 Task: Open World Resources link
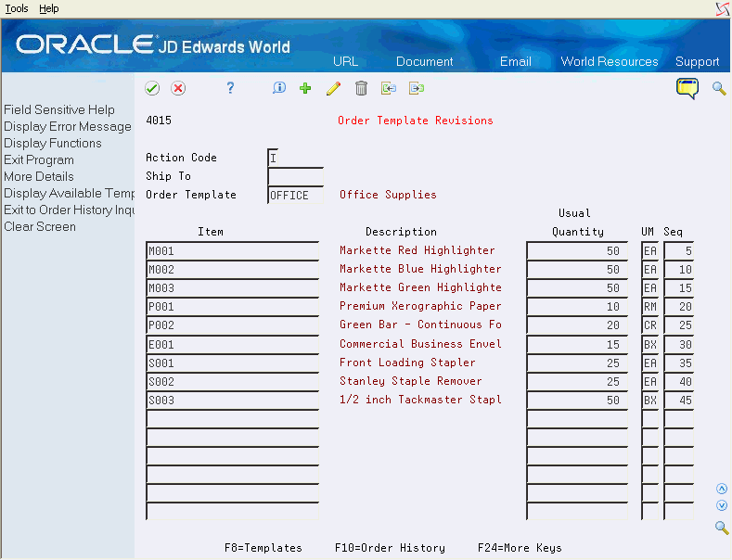tap(610, 61)
